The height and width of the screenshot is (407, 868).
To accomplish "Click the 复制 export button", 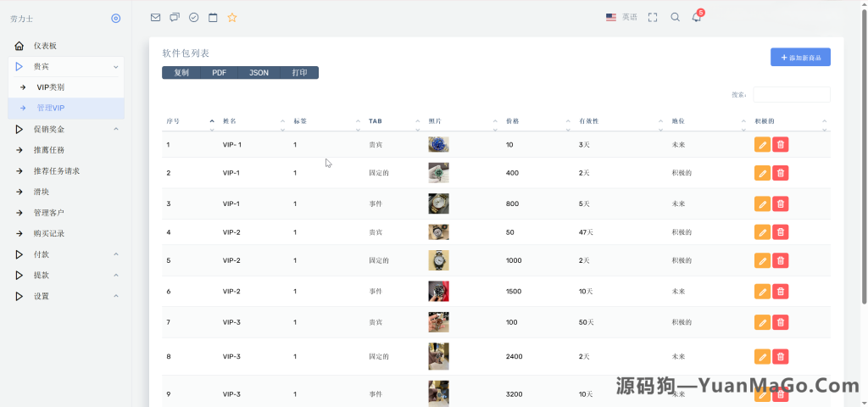I will click(181, 73).
